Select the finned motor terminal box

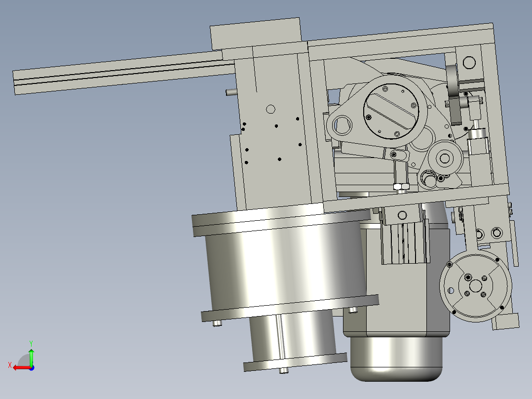coord(405,242)
